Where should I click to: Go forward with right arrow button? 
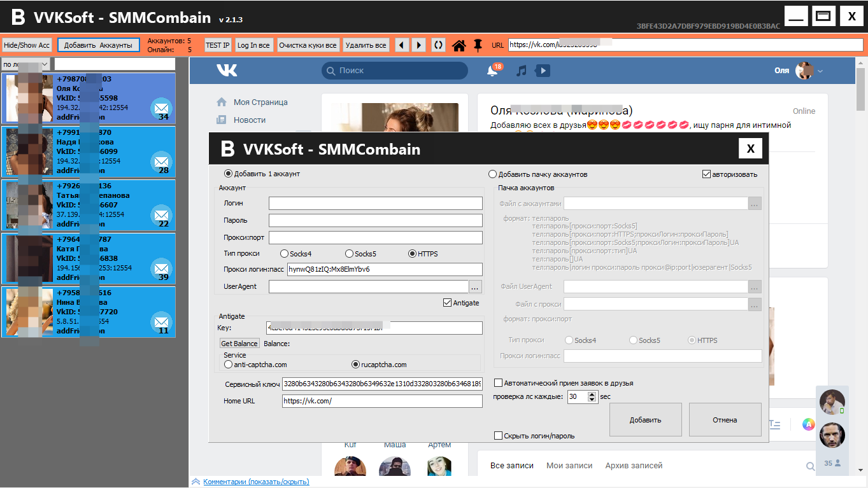pyautogui.click(x=418, y=45)
